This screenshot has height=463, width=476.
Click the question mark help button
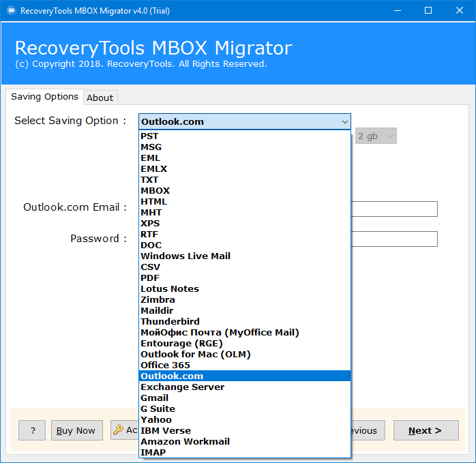[x=32, y=430]
